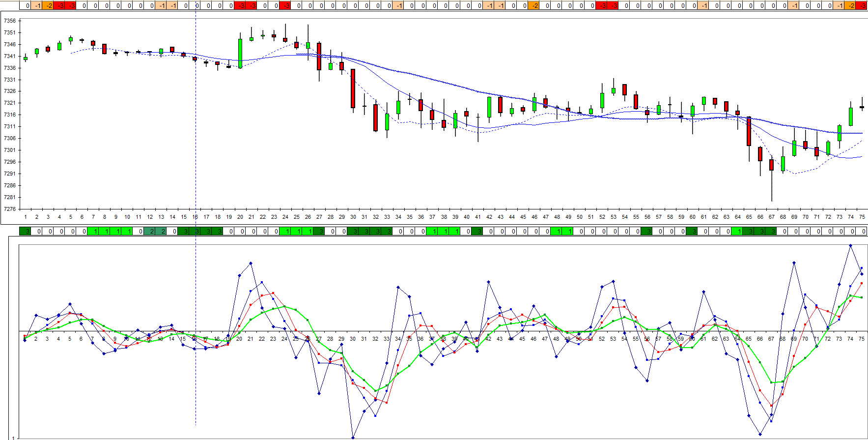
Task: Click the large green candle at bar 20
Action: click(240, 53)
